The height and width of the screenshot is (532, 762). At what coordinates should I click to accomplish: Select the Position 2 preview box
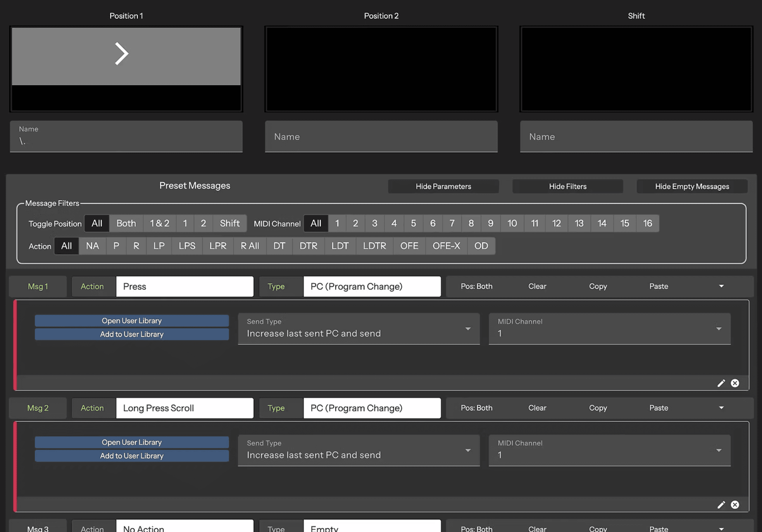click(381, 69)
